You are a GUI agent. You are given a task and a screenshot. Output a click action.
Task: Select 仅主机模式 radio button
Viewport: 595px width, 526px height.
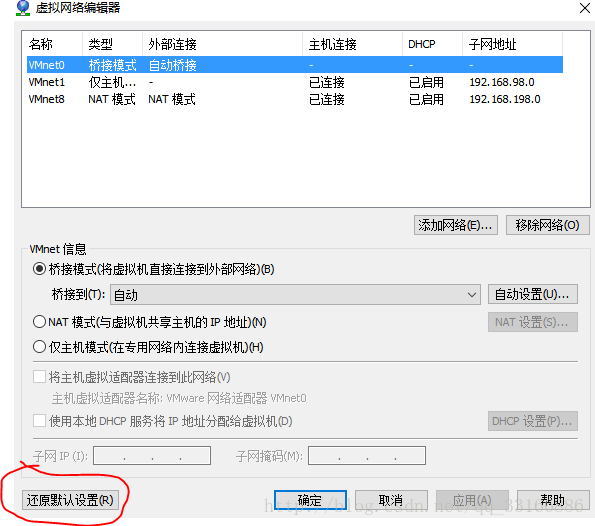(39, 346)
